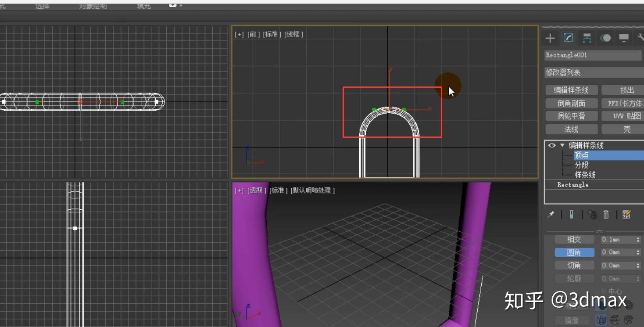This screenshot has width=644, height=327.
Task: Click the 相交 button
Action: click(x=574, y=239)
